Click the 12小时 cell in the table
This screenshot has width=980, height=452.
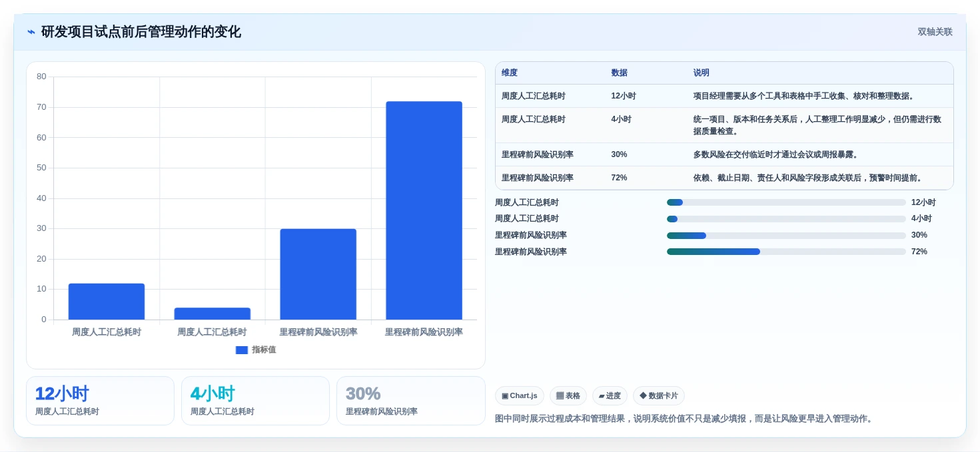click(624, 97)
